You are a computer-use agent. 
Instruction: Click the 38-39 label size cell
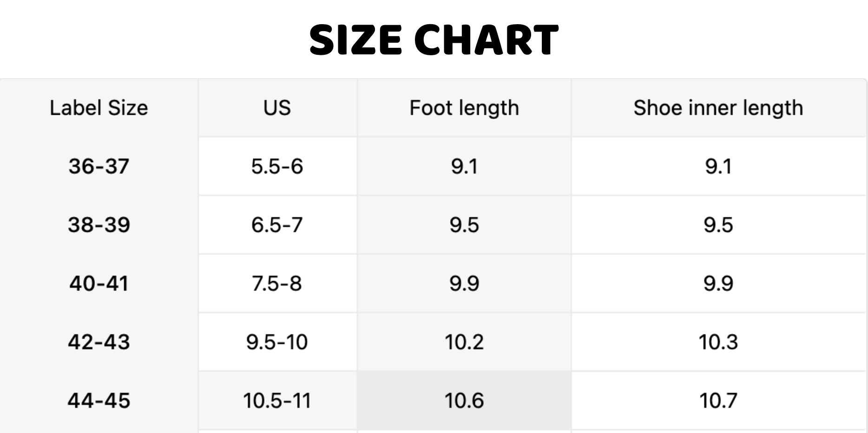coord(99,225)
